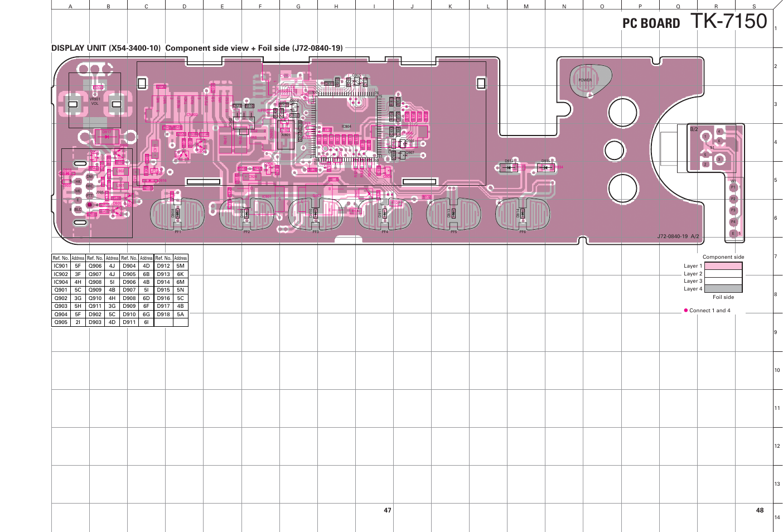The width and height of the screenshot is (783, 532).
Task: Click the E ground pad below P4
Action: tap(733, 234)
